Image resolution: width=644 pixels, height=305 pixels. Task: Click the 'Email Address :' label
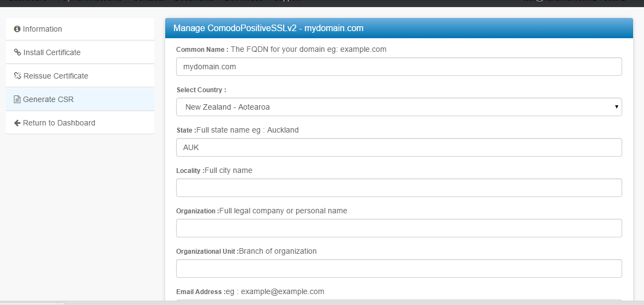pyautogui.click(x=201, y=292)
